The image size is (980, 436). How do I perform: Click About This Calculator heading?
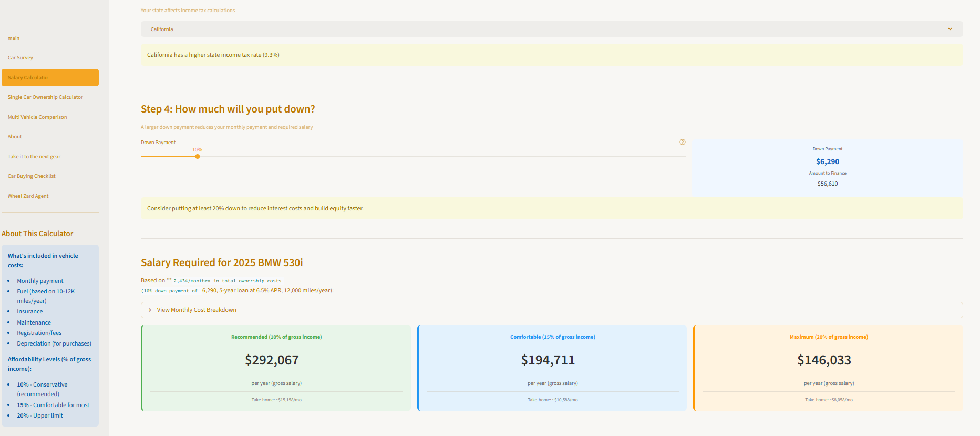(x=37, y=234)
